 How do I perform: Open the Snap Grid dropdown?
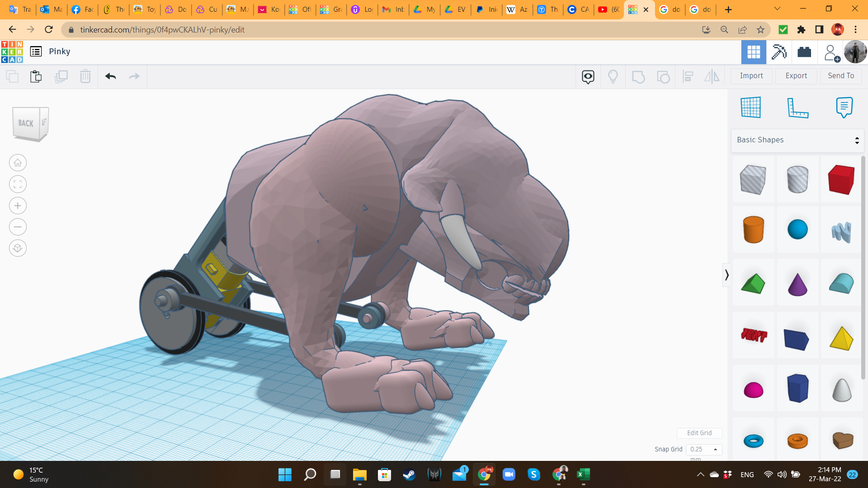[704, 449]
